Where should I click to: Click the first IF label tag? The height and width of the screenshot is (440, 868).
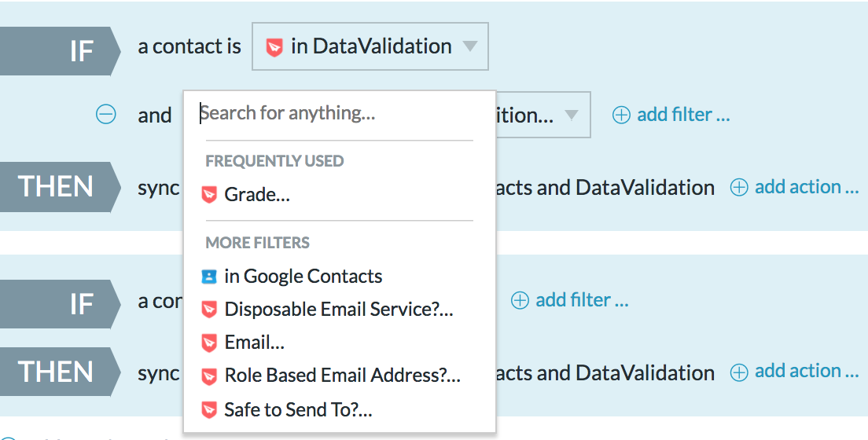[x=60, y=52]
